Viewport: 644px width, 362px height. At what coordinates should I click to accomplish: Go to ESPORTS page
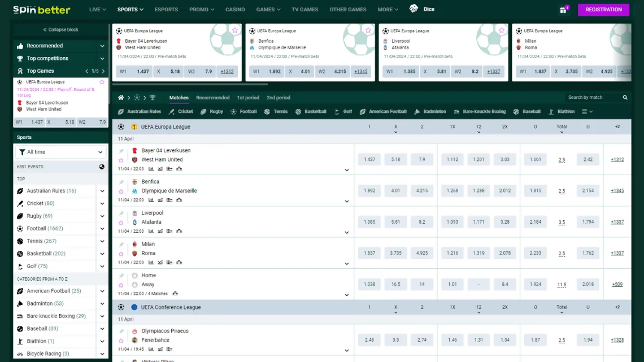(166, 10)
